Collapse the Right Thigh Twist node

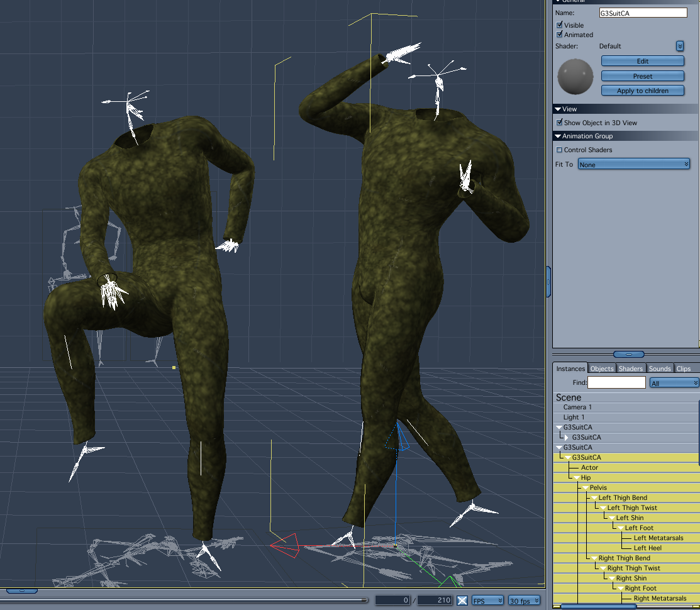603,568
